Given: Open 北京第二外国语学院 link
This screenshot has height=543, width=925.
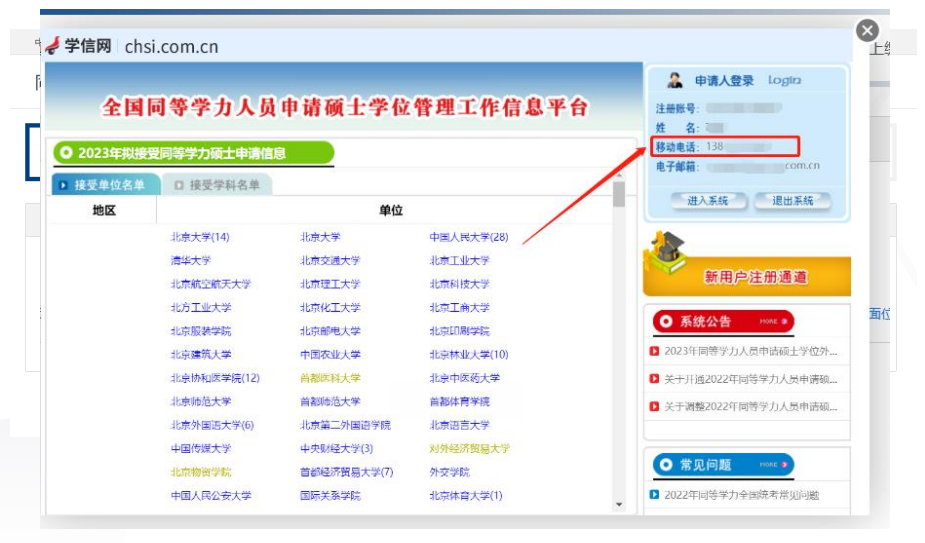Looking at the screenshot, I should click(345, 425).
